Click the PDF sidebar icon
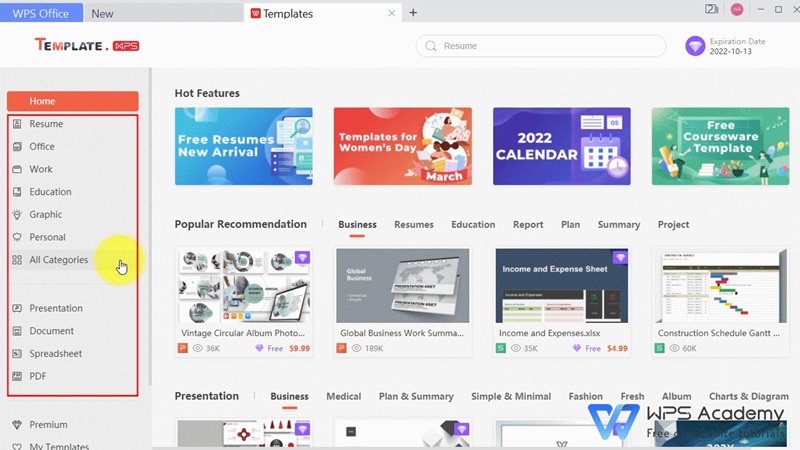 tap(17, 376)
